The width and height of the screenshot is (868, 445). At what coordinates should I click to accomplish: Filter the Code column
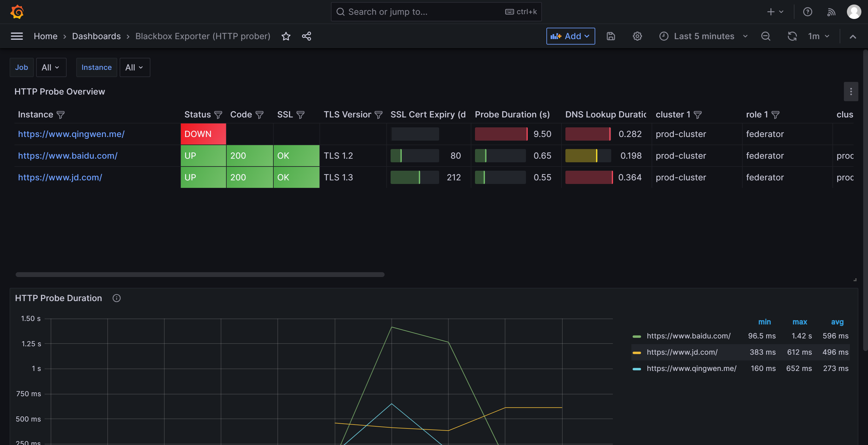pyautogui.click(x=259, y=115)
